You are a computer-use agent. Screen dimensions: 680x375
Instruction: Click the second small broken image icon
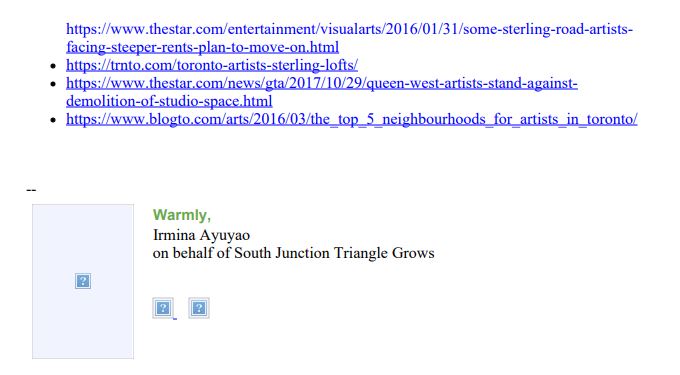pos(199,308)
